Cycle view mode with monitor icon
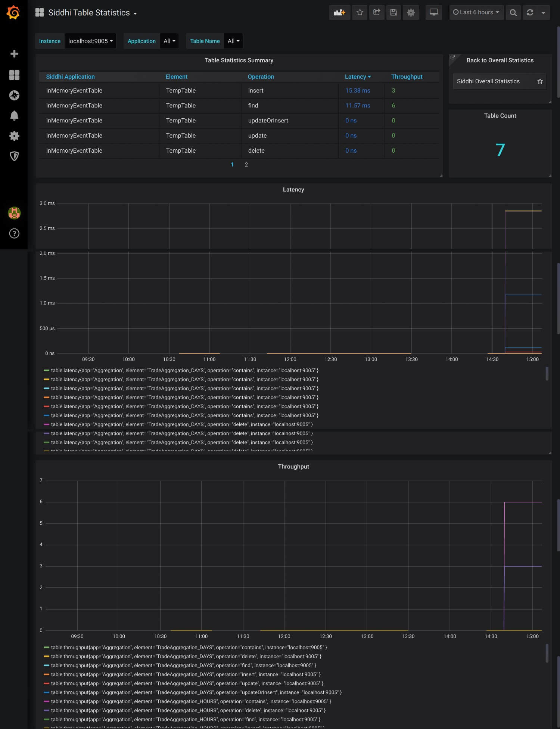The image size is (560, 729). (x=434, y=12)
